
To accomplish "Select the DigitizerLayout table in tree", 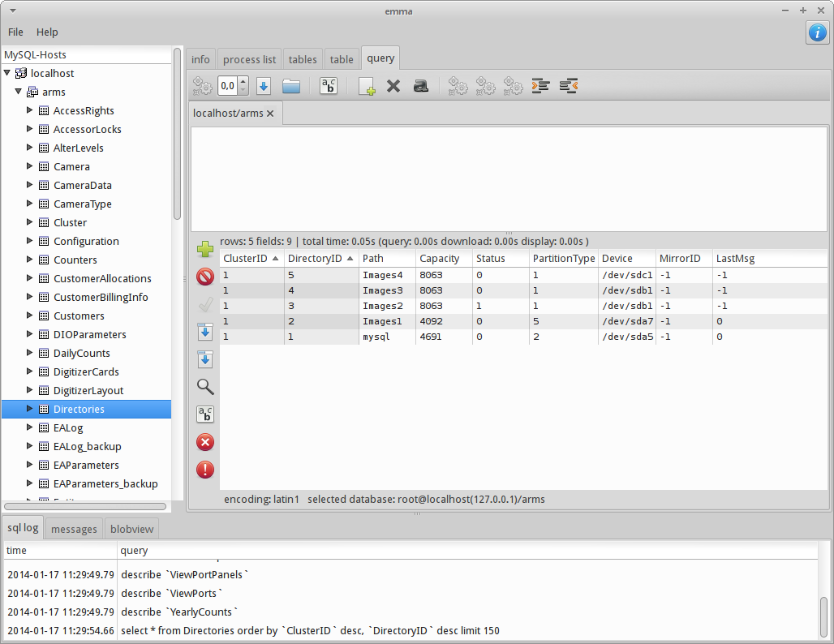I will [88, 390].
